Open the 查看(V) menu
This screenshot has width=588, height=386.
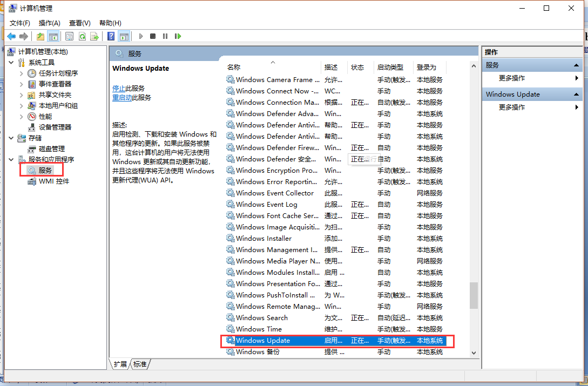[x=80, y=23]
